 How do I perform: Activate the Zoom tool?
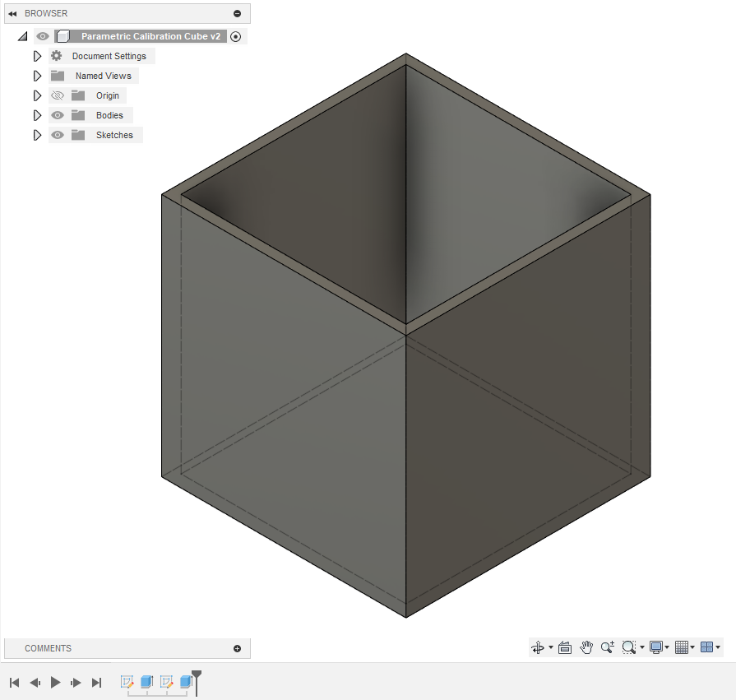pos(607,647)
